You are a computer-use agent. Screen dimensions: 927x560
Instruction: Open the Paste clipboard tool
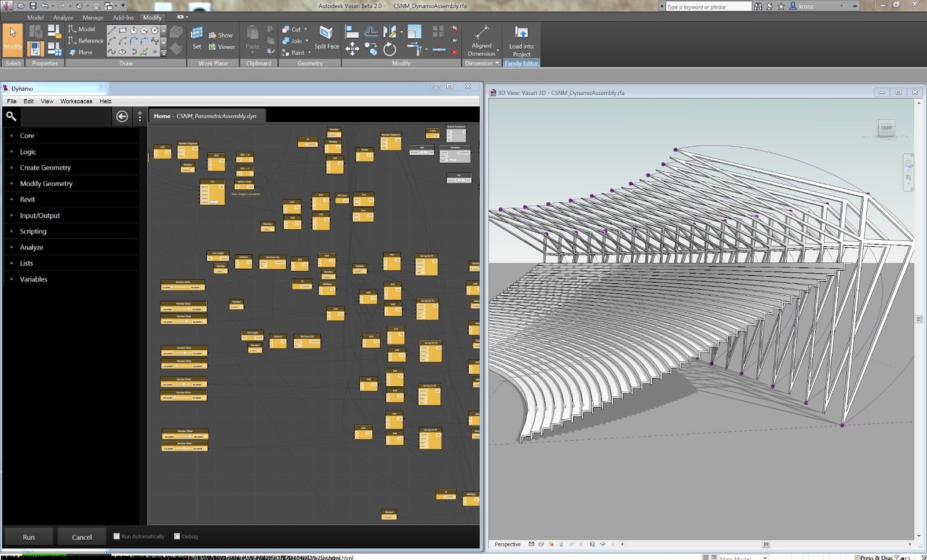[252, 38]
